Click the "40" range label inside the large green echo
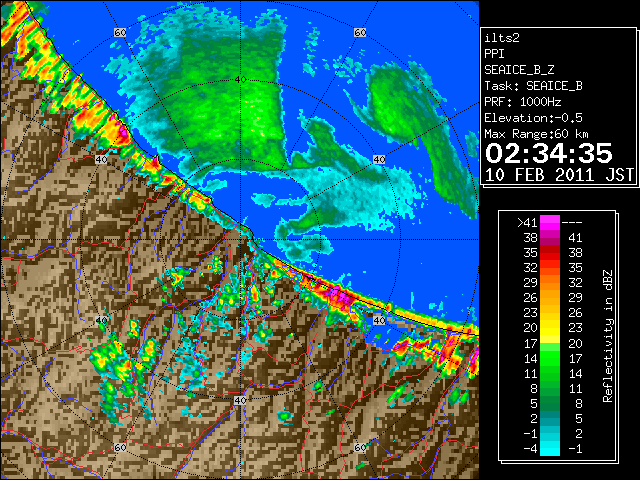This screenshot has height=480, width=640. (x=241, y=80)
